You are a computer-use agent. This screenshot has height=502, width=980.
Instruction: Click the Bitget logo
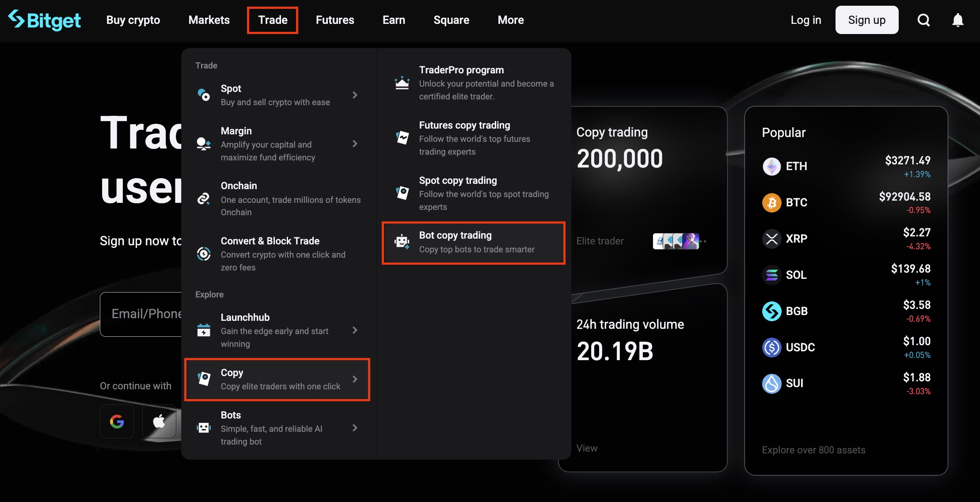[x=44, y=20]
